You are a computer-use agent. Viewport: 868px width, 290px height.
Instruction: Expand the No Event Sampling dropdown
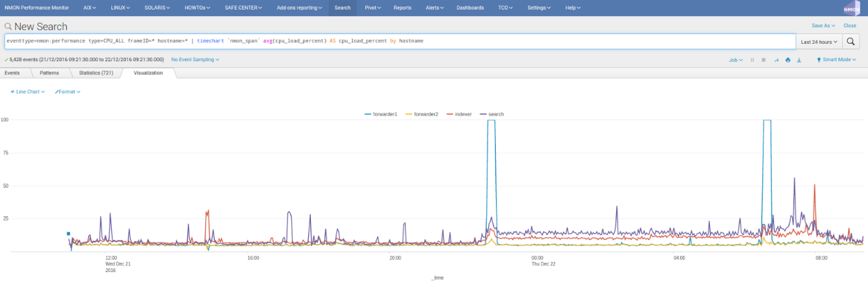195,60
